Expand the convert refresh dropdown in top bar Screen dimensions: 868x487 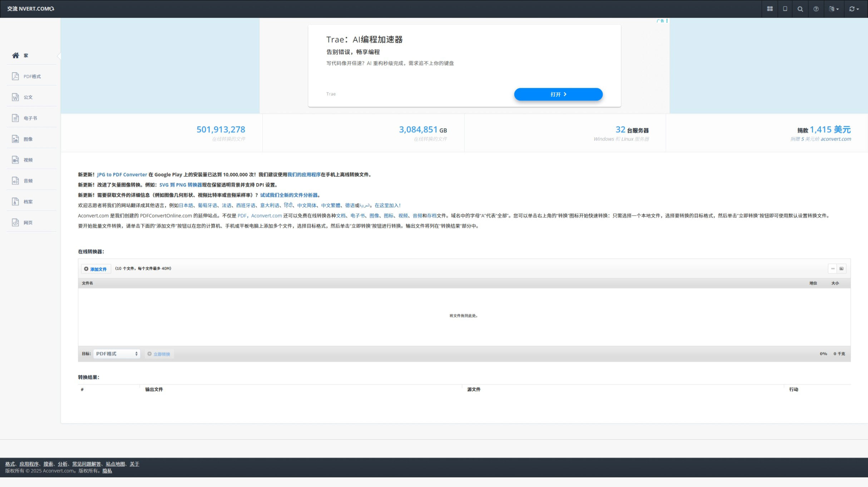pyautogui.click(x=854, y=9)
